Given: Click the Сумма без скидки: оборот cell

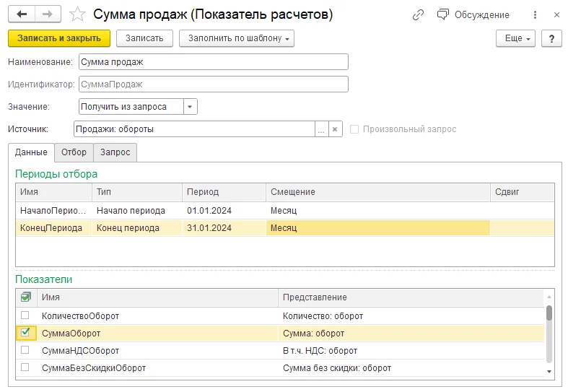Looking at the screenshot, I should coord(411,368).
